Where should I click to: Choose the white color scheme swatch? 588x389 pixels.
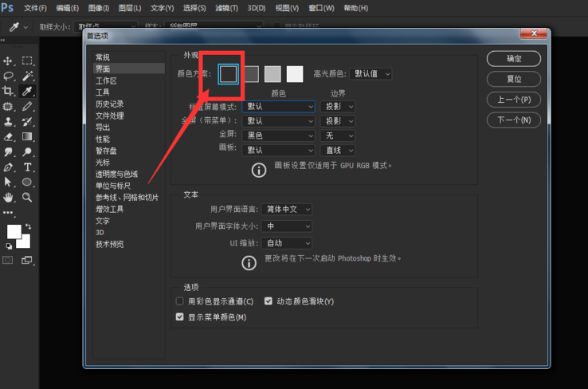click(295, 74)
